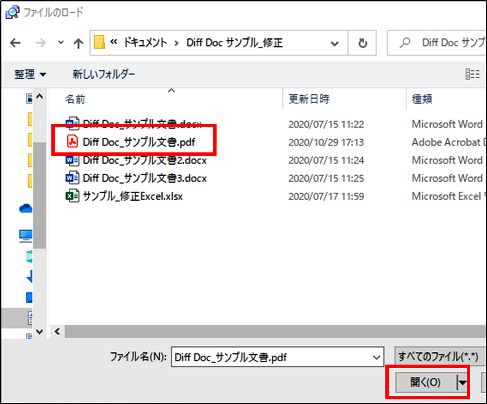487x404 pixels.
Task: Sort by the 名前 column header
Action: pos(75,99)
